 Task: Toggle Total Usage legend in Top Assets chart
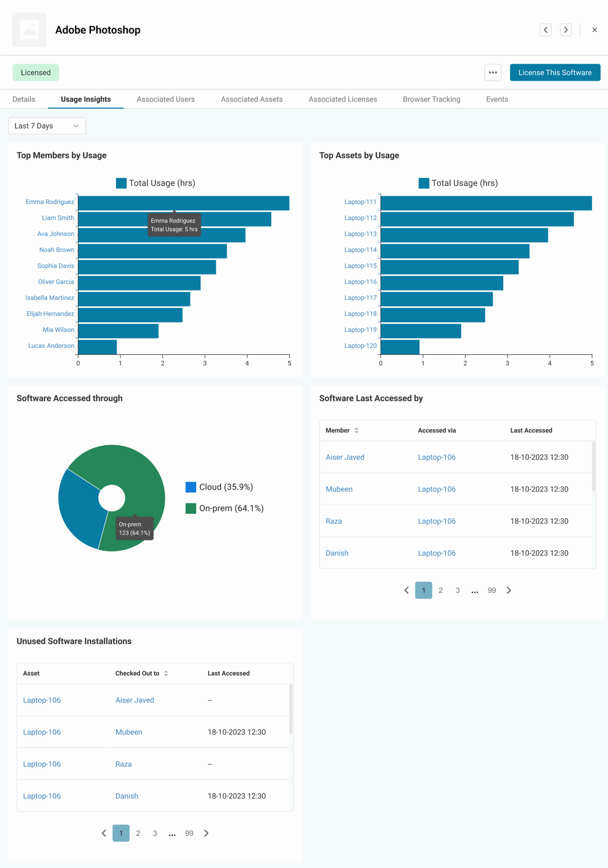click(458, 183)
